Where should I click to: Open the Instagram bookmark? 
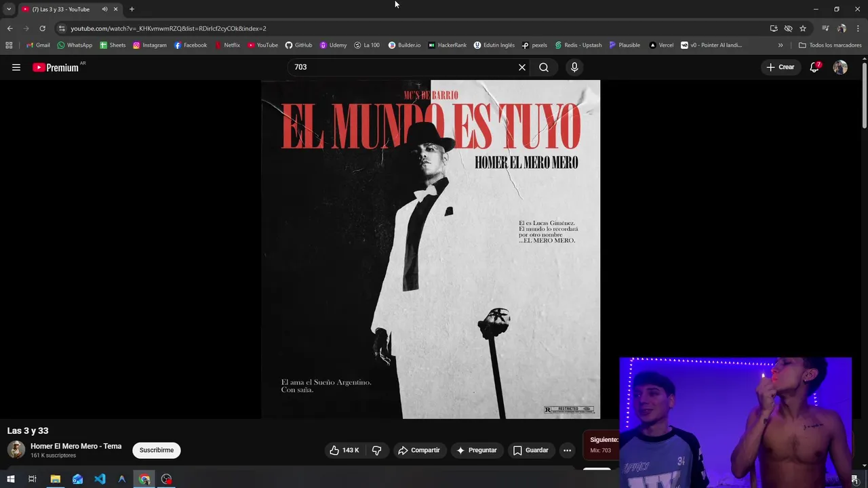pyautogui.click(x=149, y=45)
